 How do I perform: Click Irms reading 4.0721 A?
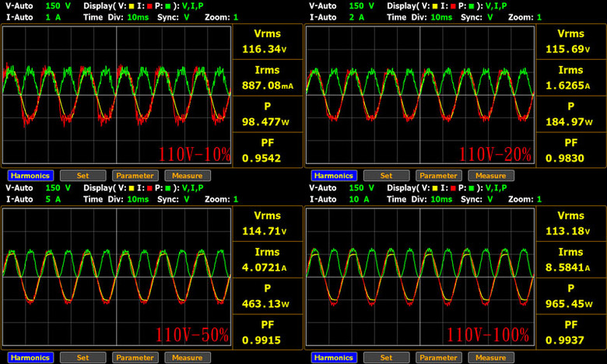coord(265,268)
